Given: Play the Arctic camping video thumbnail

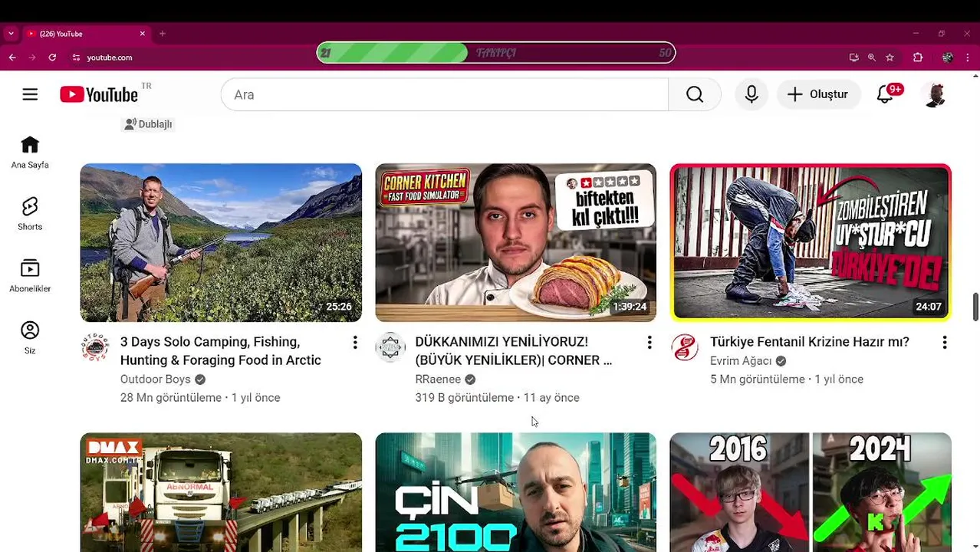Looking at the screenshot, I should click(x=221, y=242).
